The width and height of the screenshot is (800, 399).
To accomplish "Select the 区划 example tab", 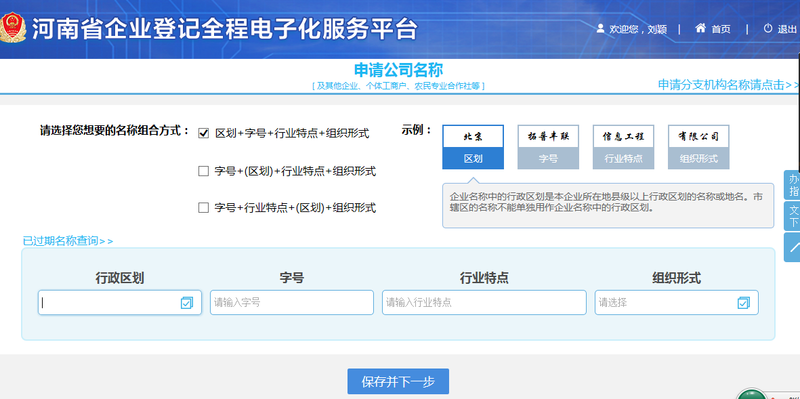I will [x=473, y=147].
